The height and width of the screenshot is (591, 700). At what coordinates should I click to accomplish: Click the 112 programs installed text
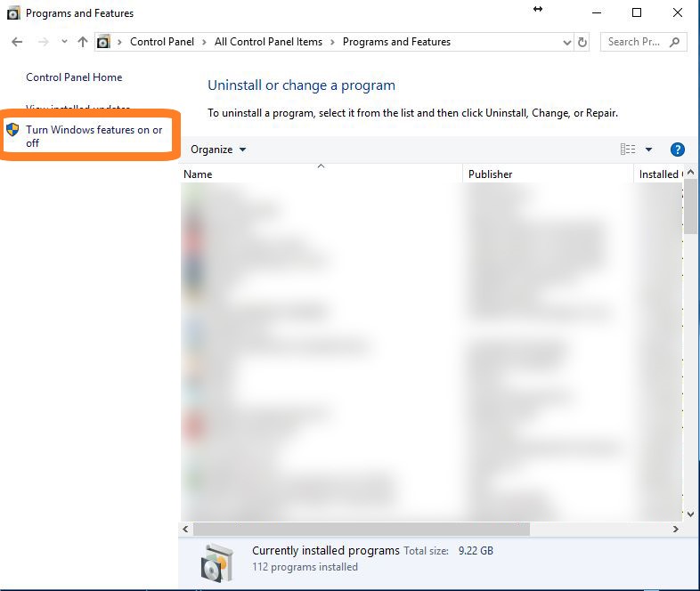pyautogui.click(x=305, y=567)
